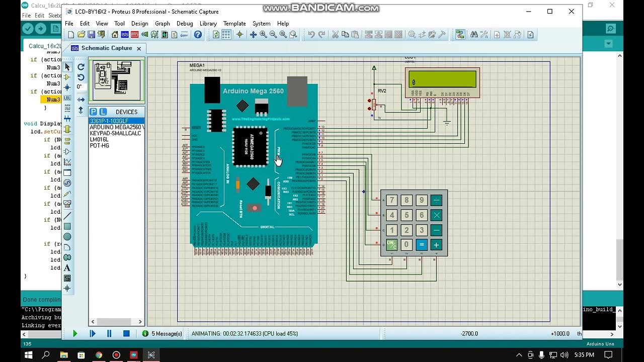Select ARDUINO MEGA2560 in the devices list

point(117,127)
